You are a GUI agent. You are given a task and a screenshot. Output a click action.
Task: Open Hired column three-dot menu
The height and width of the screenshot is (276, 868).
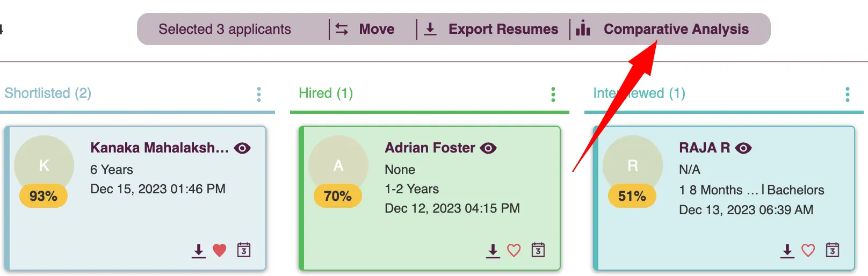[x=553, y=95]
